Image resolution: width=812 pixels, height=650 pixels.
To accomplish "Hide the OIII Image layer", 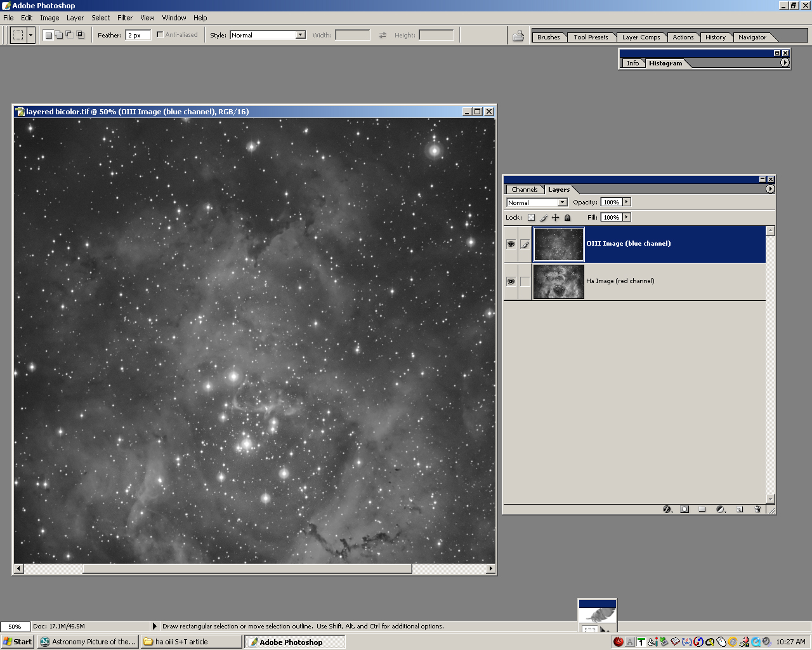I will point(511,244).
